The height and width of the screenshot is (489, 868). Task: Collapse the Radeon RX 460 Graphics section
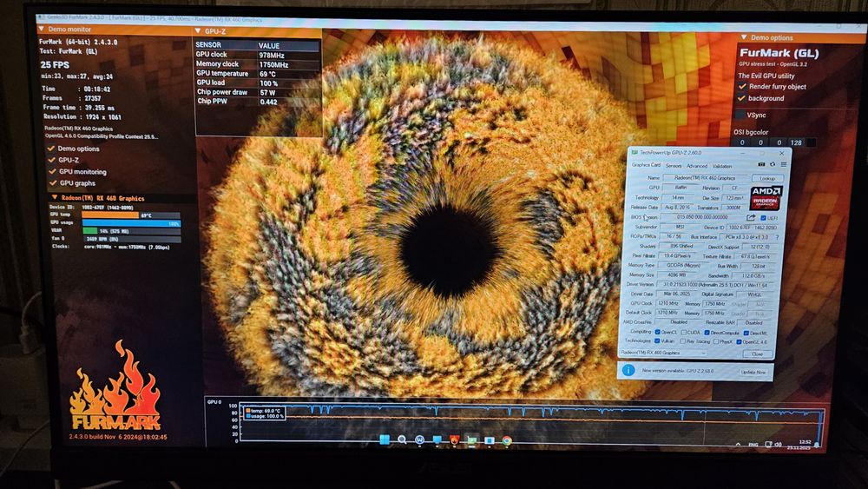point(54,197)
